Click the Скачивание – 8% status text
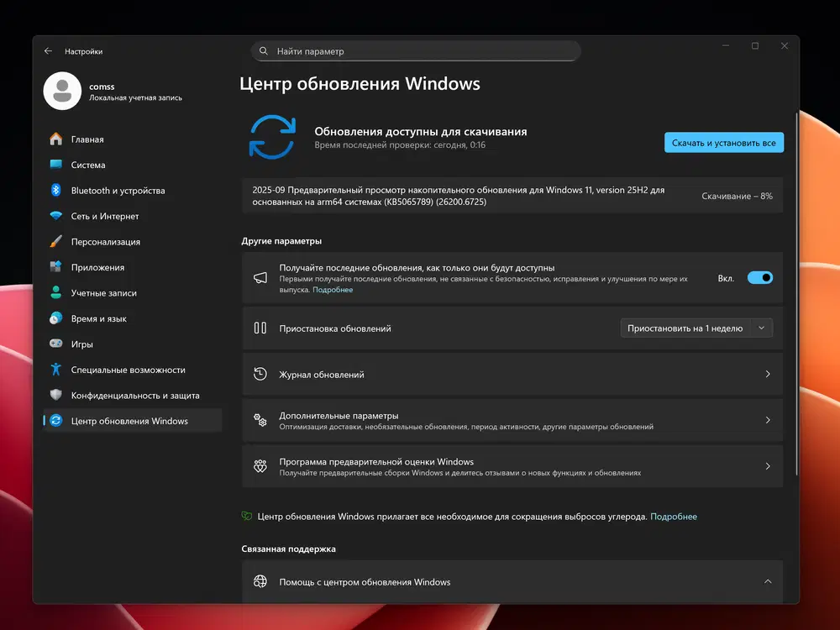The image size is (840, 630). [x=738, y=196]
